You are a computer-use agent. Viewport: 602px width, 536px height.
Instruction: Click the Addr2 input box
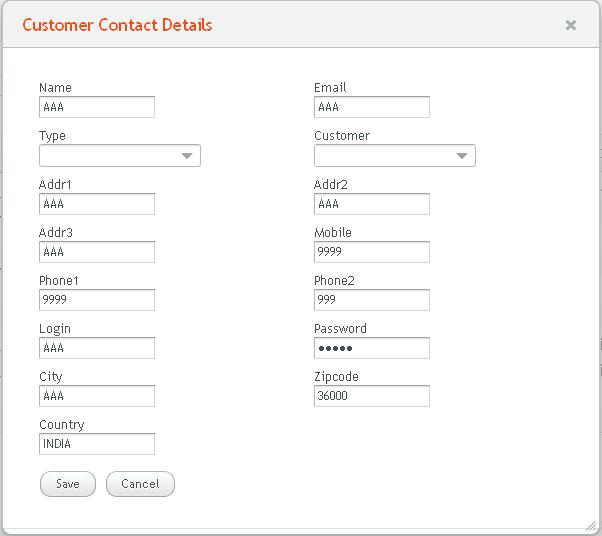pyautogui.click(x=372, y=204)
